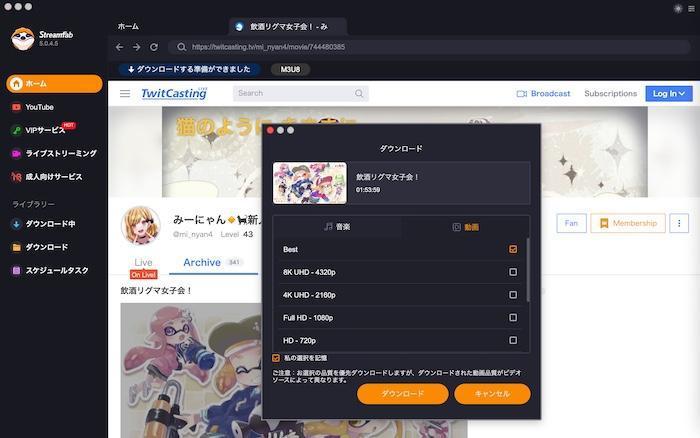
Task: Click the magnifier icon in the TwitCasting search
Action: (359, 93)
